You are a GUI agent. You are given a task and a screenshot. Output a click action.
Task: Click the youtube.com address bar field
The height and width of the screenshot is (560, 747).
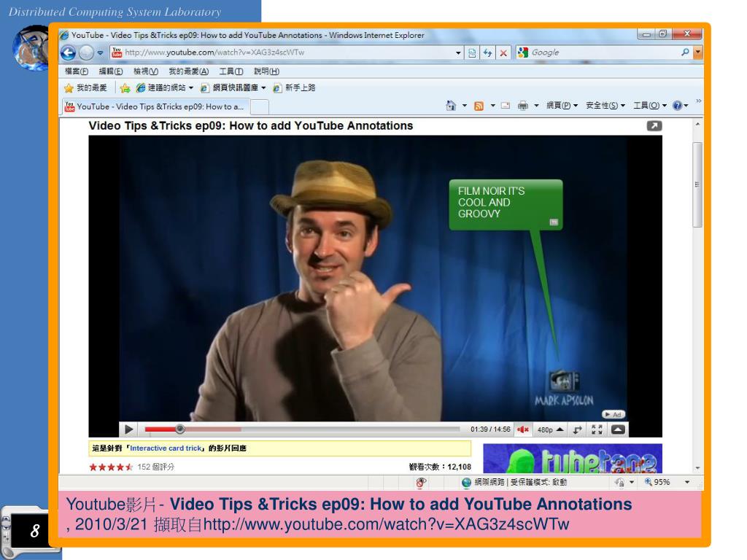click(x=286, y=52)
